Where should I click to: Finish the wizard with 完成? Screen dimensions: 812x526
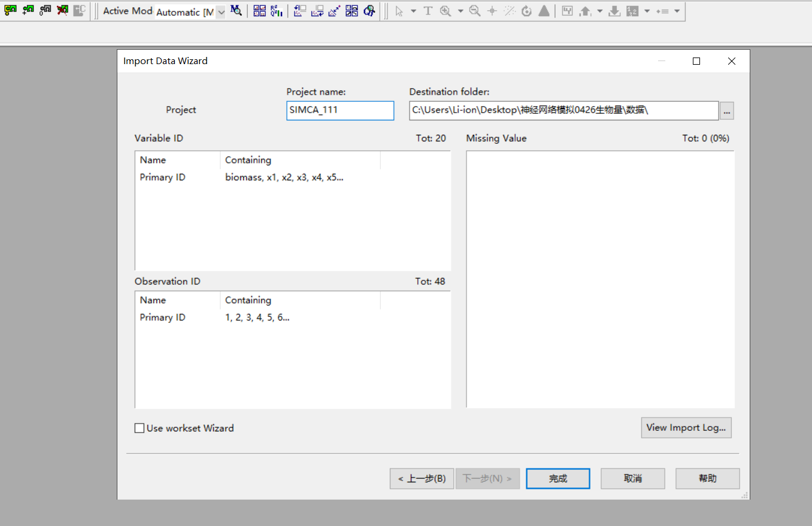point(558,479)
